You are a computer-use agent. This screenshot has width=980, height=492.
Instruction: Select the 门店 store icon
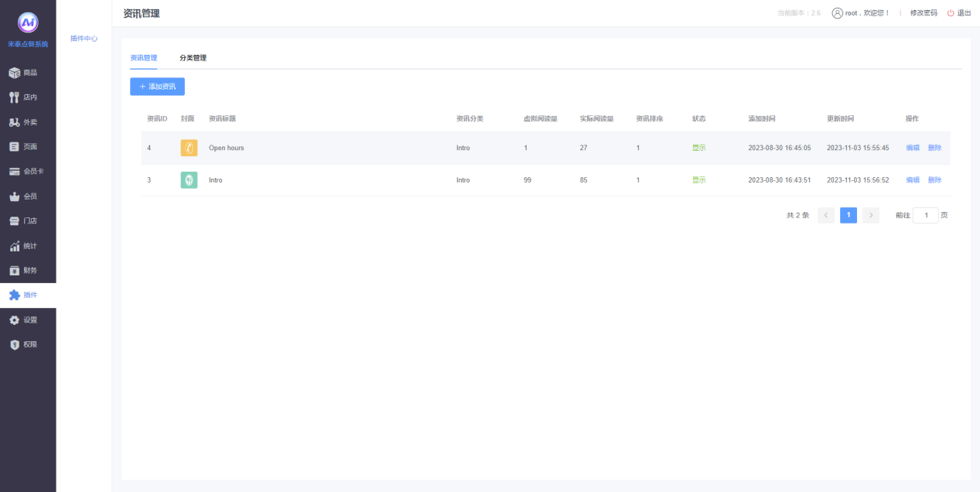[14, 221]
